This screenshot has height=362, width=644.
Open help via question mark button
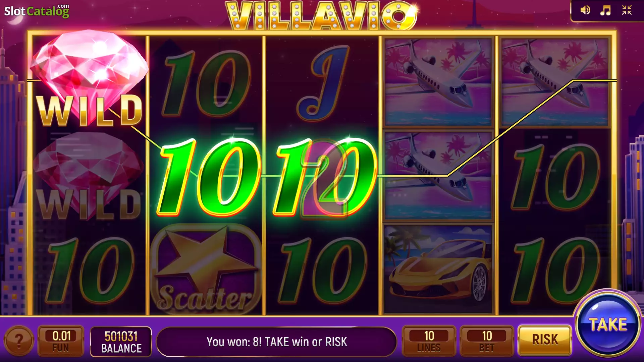coord(19,341)
